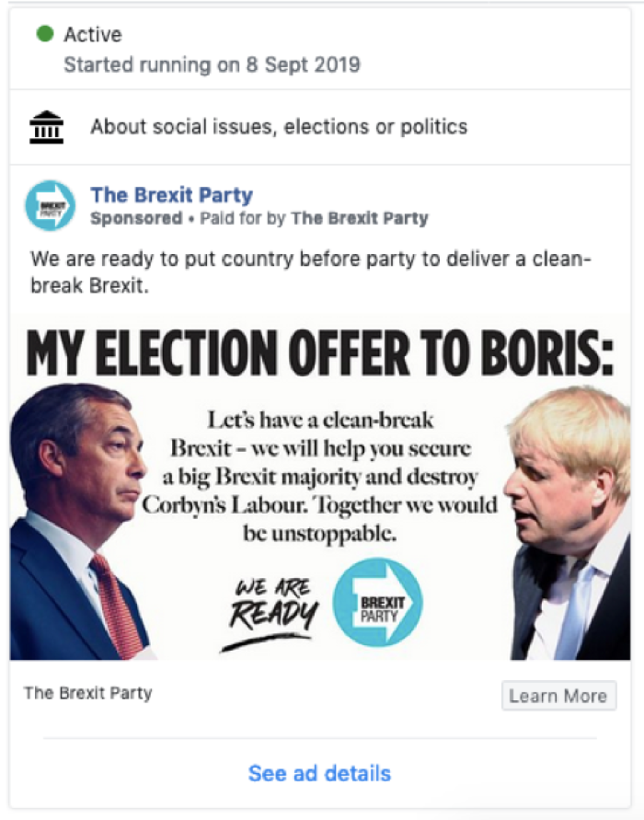Click the "Sponsored" label
The image size is (644, 820).
[136, 219]
